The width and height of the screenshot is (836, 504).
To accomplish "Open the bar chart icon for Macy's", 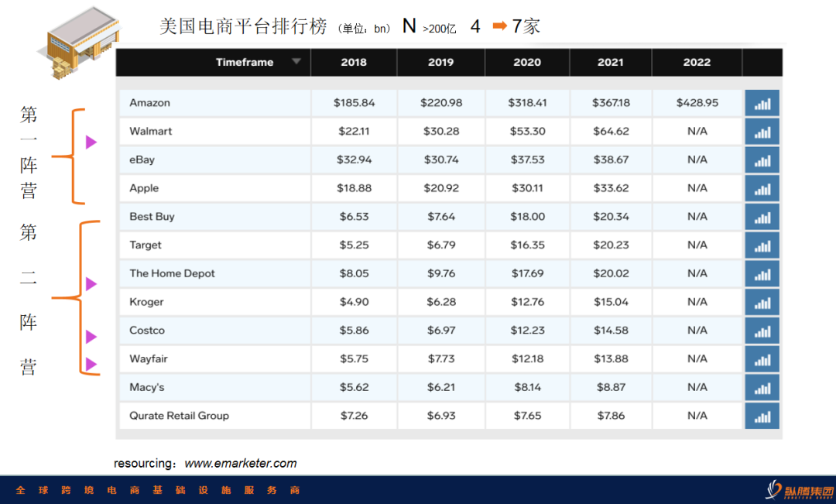I will click(762, 387).
